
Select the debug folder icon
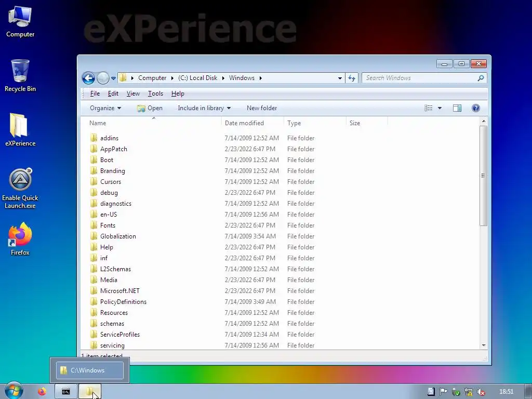(x=94, y=192)
